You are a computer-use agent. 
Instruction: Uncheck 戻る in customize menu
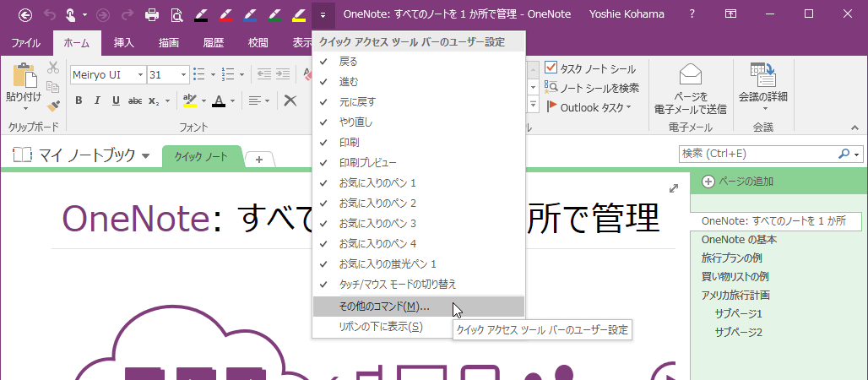pyautogui.click(x=419, y=62)
